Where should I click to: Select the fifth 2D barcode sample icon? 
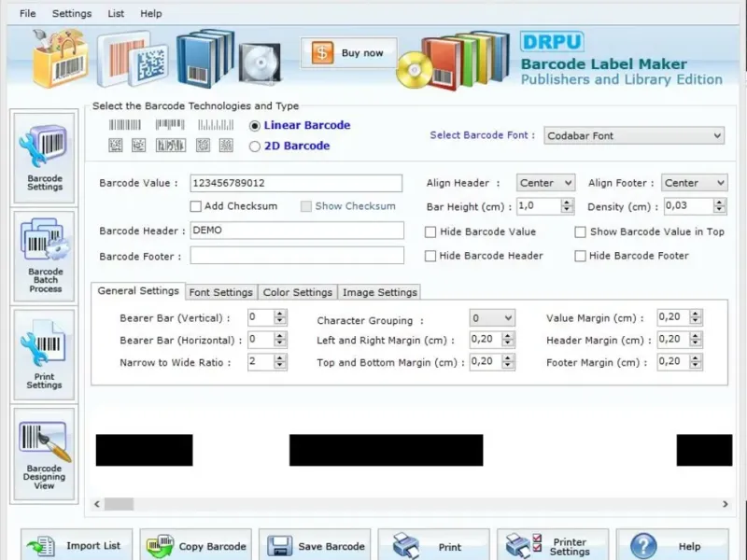226,146
